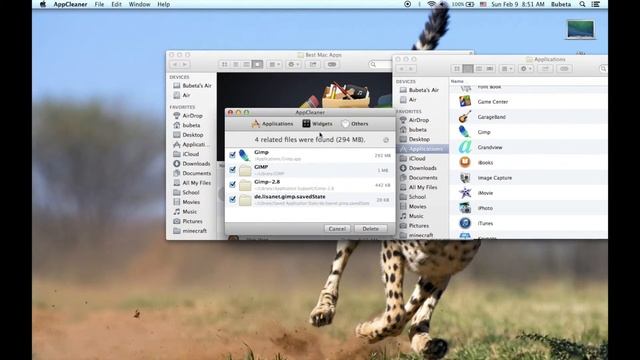Click Share button in Best Mac Apps window
This screenshot has width=640, height=360.
pyautogui.click(x=313, y=64)
